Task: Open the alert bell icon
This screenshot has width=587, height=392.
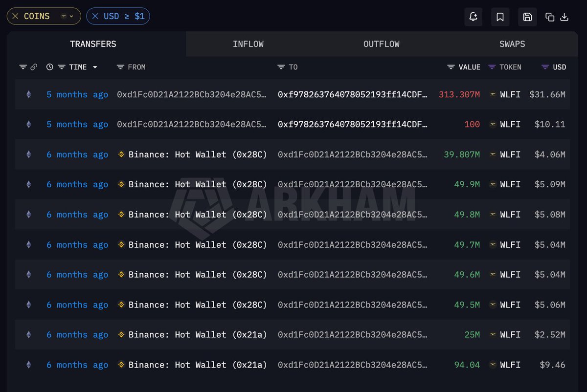Action: pyautogui.click(x=473, y=17)
